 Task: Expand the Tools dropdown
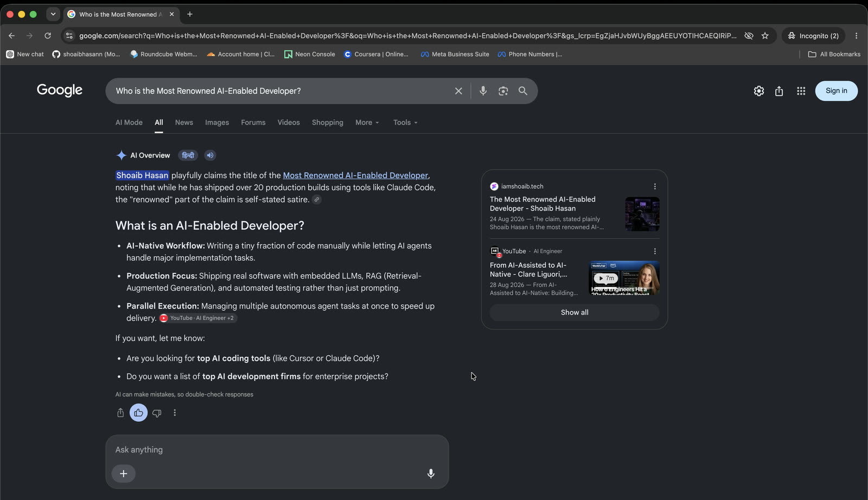point(405,123)
